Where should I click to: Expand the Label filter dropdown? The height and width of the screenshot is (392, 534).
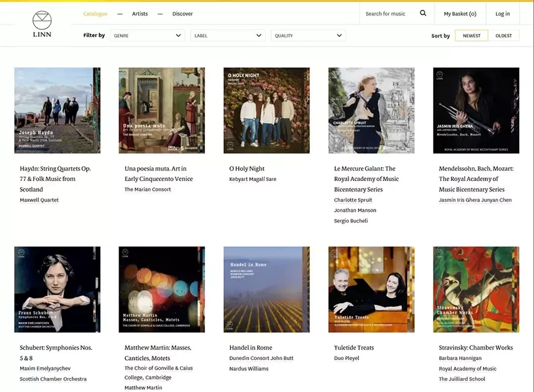(228, 36)
